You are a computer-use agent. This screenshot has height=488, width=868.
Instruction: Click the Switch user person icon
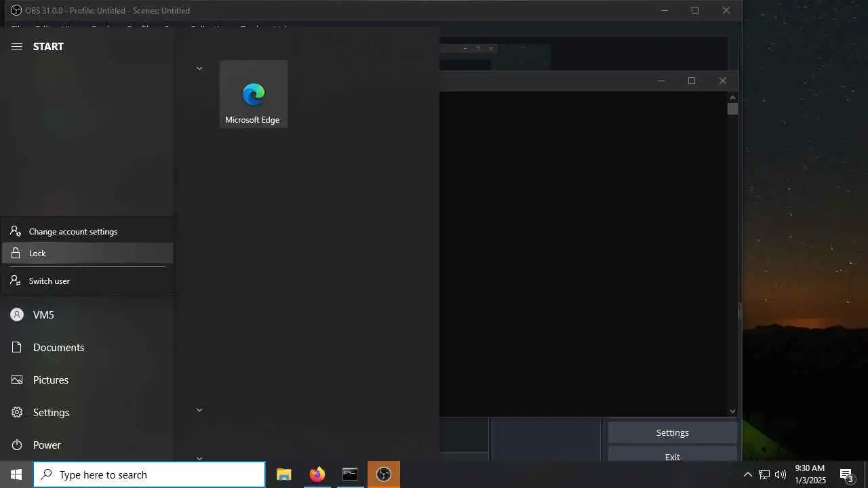pos(16,281)
